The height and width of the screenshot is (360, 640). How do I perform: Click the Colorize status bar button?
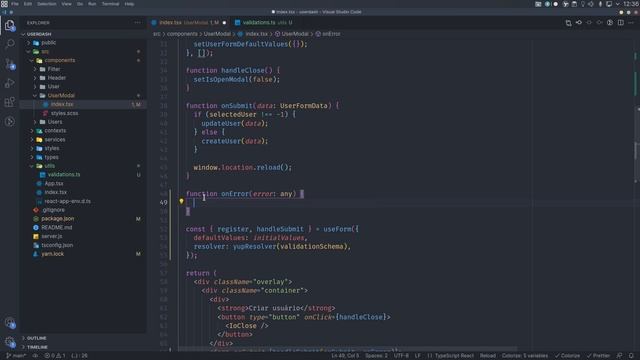pos(567,356)
